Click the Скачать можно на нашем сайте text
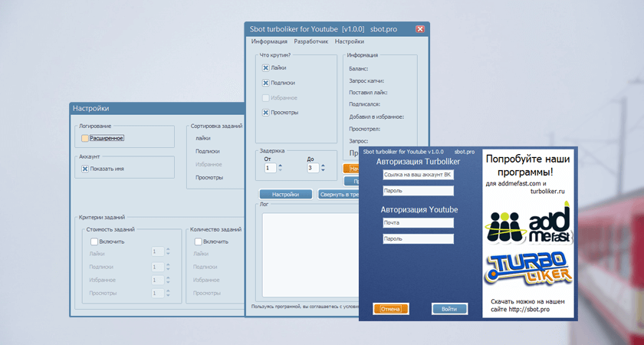Viewport: 644px width, 345px height. (x=527, y=305)
